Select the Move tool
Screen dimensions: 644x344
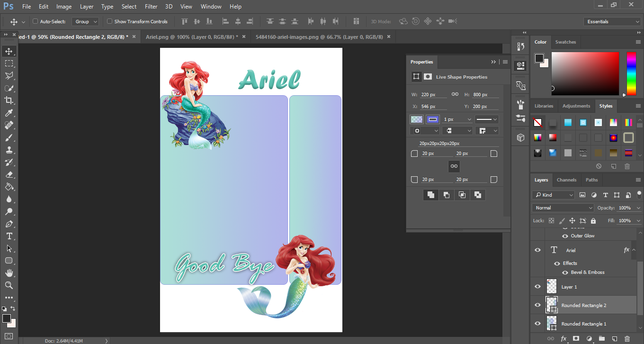coord(9,51)
